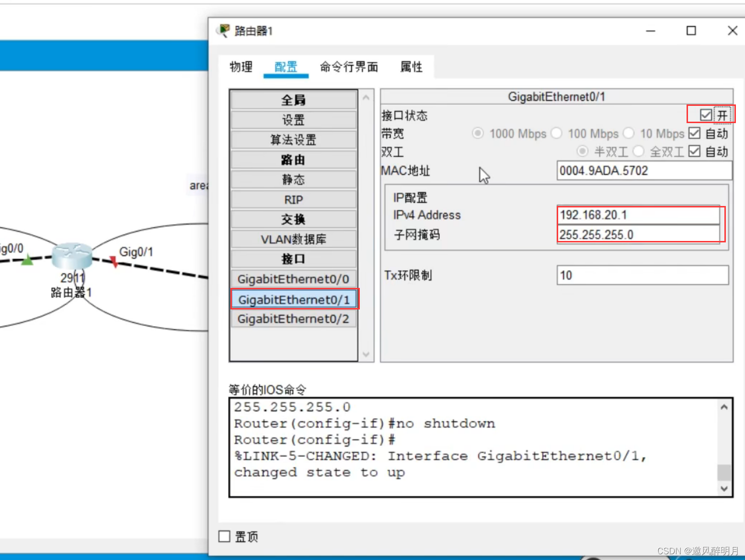The image size is (745, 560).
Task: Click the 子网掩码 subnet mask field
Action: (x=639, y=234)
